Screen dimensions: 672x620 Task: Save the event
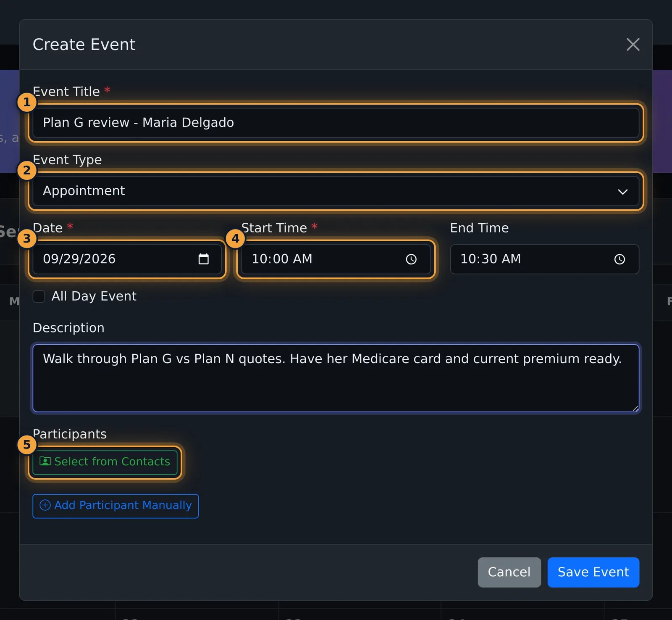coord(593,572)
